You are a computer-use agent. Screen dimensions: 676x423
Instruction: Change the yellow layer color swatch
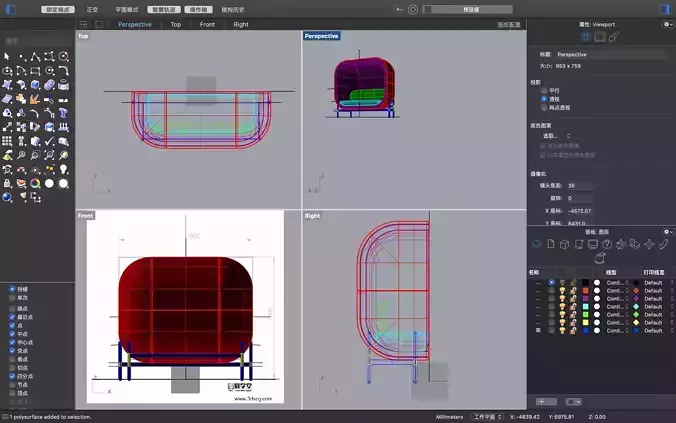click(x=585, y=323)
